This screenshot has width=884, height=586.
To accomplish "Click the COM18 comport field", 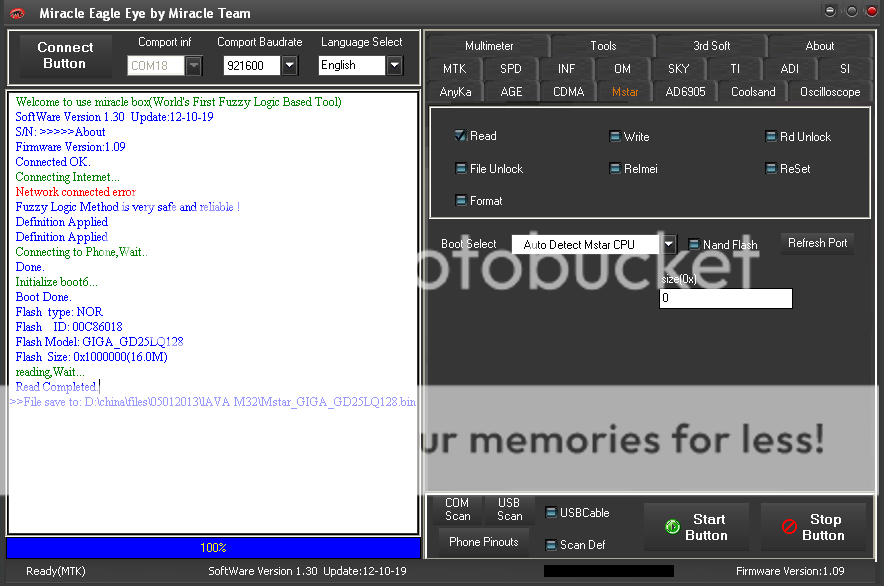I will pyautogui.click(x=156, y=66).
